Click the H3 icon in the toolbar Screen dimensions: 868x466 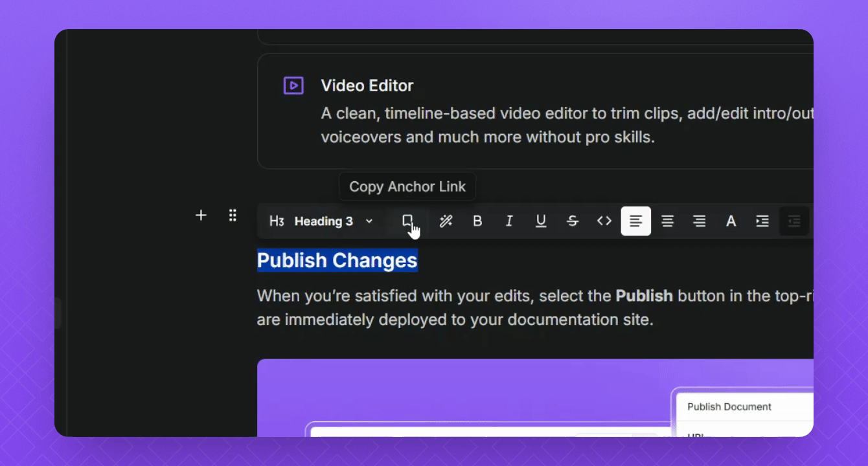(277, 221)
